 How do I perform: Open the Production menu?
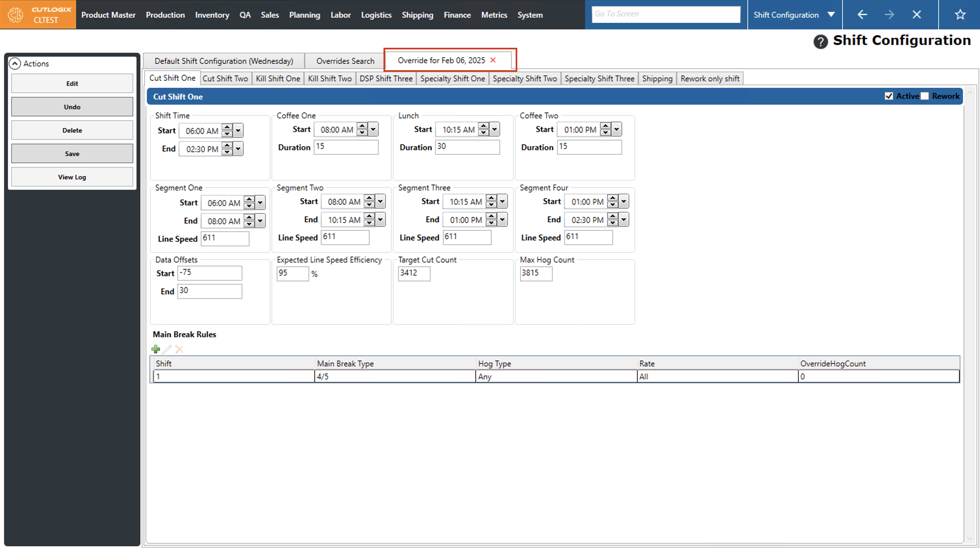(165, 15)
